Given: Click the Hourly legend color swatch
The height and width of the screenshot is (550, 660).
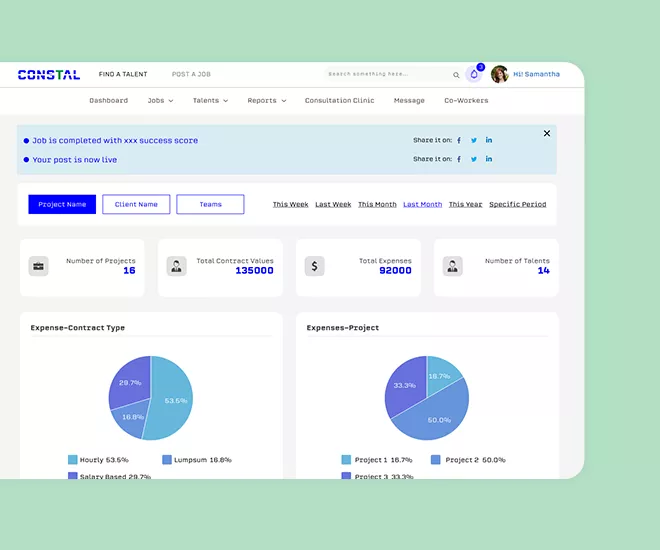Looking at the screenshot, I should click(x=73, y=460).
